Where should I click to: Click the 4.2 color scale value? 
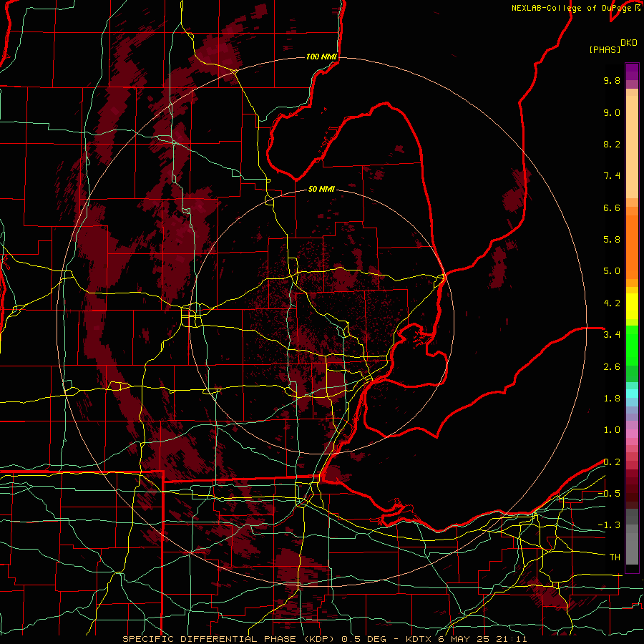coord(612,303)
